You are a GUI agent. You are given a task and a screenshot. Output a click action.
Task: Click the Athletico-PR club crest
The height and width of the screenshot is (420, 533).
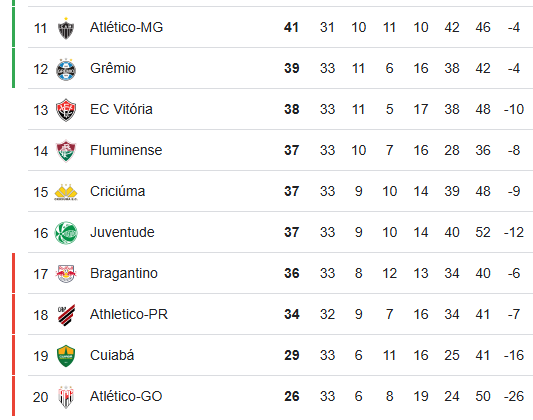pos(66,315)
